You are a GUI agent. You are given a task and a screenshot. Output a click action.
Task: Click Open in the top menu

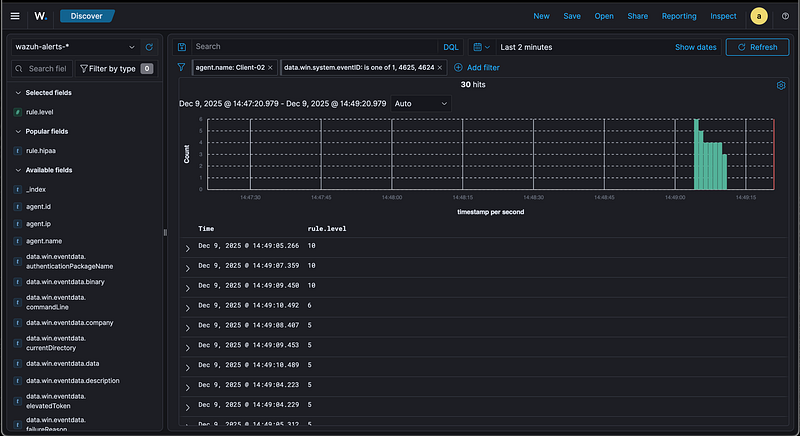(604, 16)
